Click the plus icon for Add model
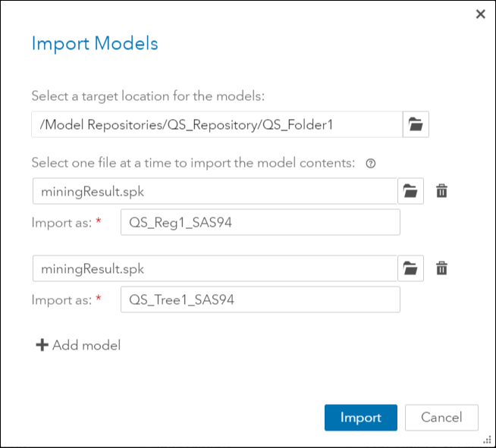496x448 pixels. (41, 346)
